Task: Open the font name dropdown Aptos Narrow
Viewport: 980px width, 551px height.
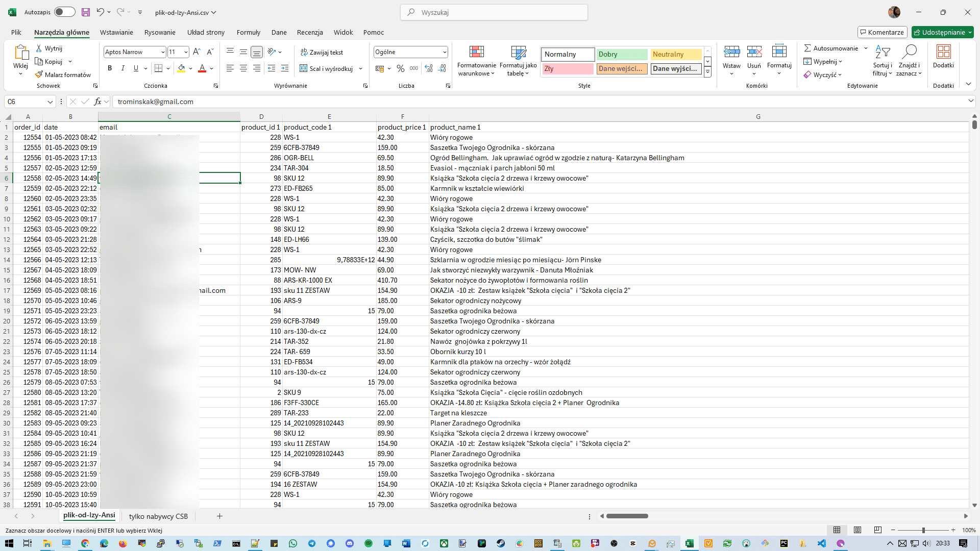Action: [x=162, y=52]
